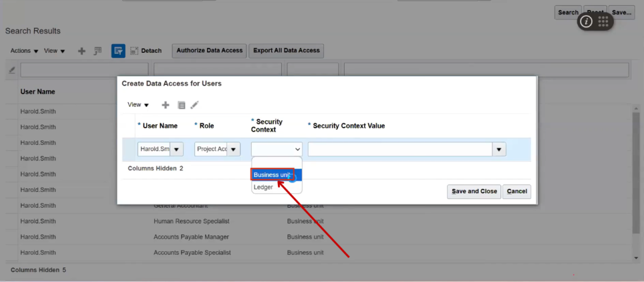Click the Security Context Value input field
Screen dimensions: 644x282
(x=399, y=149)
